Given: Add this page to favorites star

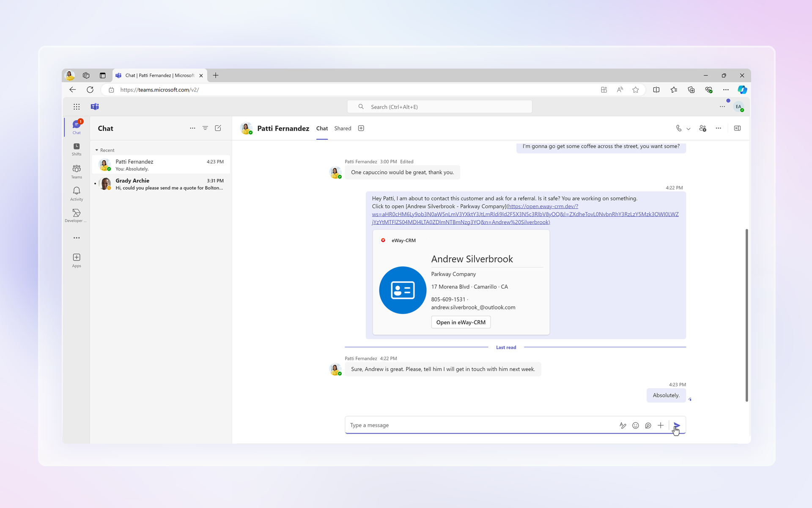Looking at the screenshot, I should coord(636,90).
